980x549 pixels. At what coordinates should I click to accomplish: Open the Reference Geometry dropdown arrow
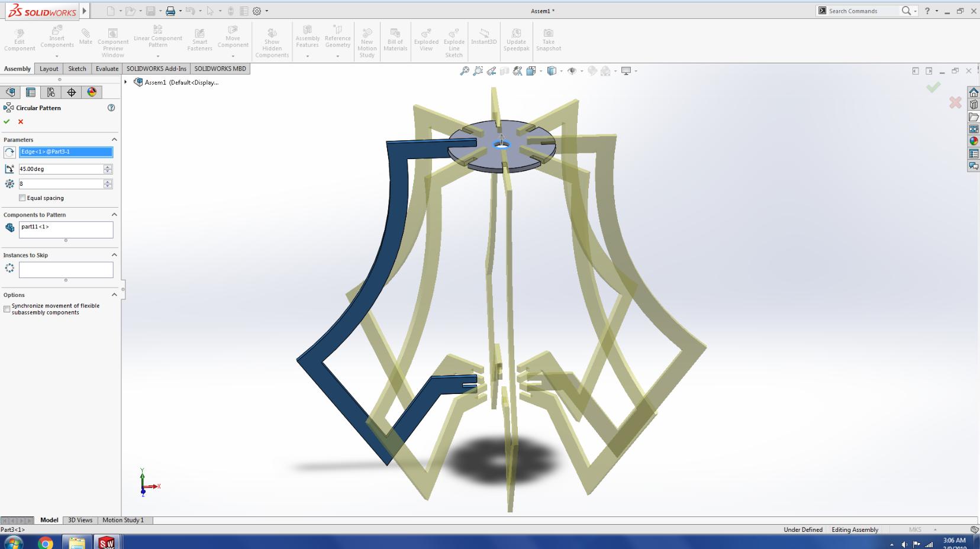(x=338, y=56)
